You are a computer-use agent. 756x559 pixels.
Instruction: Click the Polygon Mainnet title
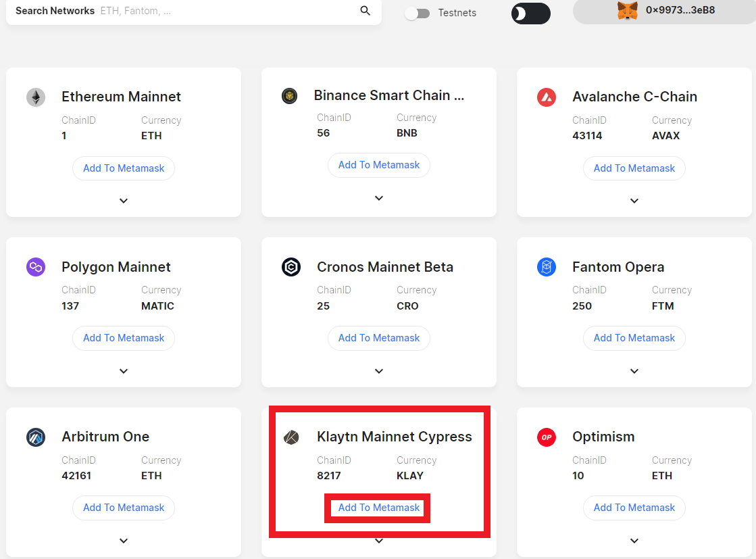click(x=116, y=267)
